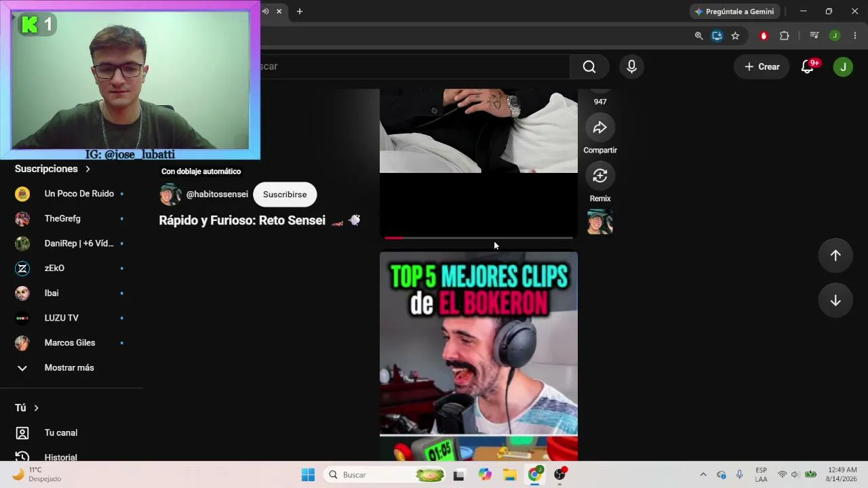The image size is (868, 488).
Task: Open OBS Studio from the taskbar
Action: (x=560, y=474)
